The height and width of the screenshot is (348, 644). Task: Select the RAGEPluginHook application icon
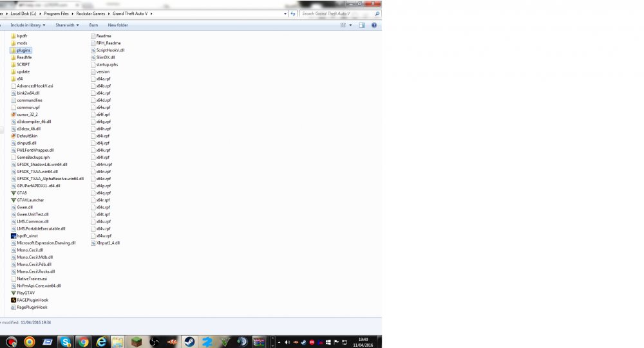13,300
